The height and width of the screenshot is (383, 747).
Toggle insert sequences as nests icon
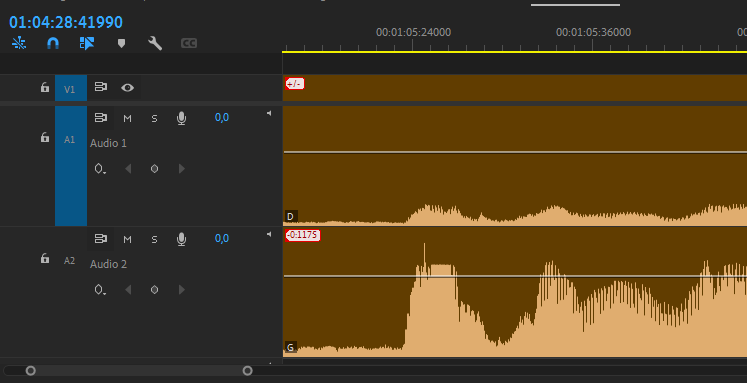point(19,43)
